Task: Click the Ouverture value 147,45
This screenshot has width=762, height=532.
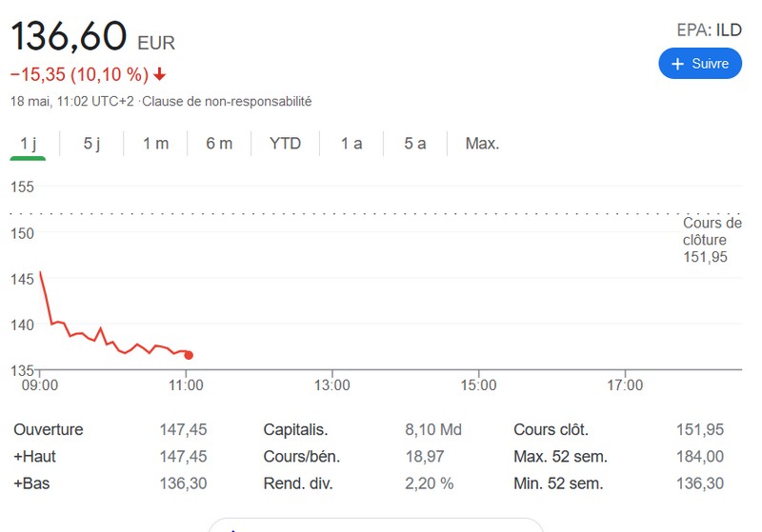Action: (183, 429)
